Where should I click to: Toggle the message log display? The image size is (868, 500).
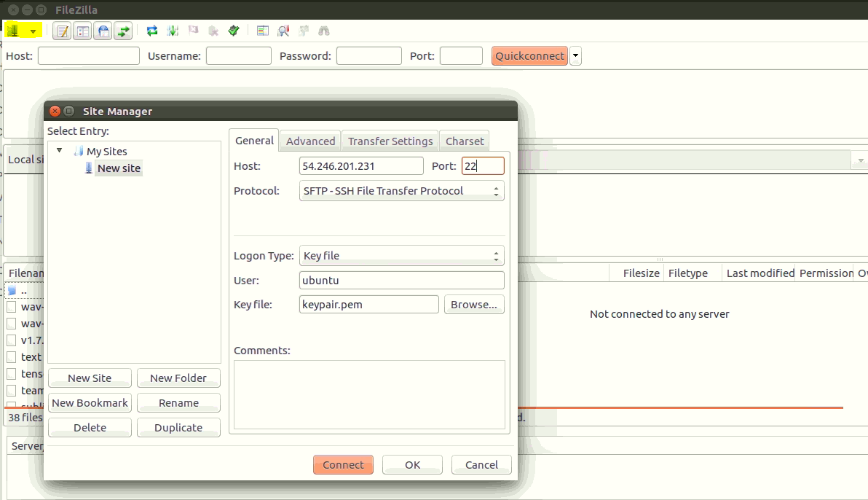pos(63,31)
